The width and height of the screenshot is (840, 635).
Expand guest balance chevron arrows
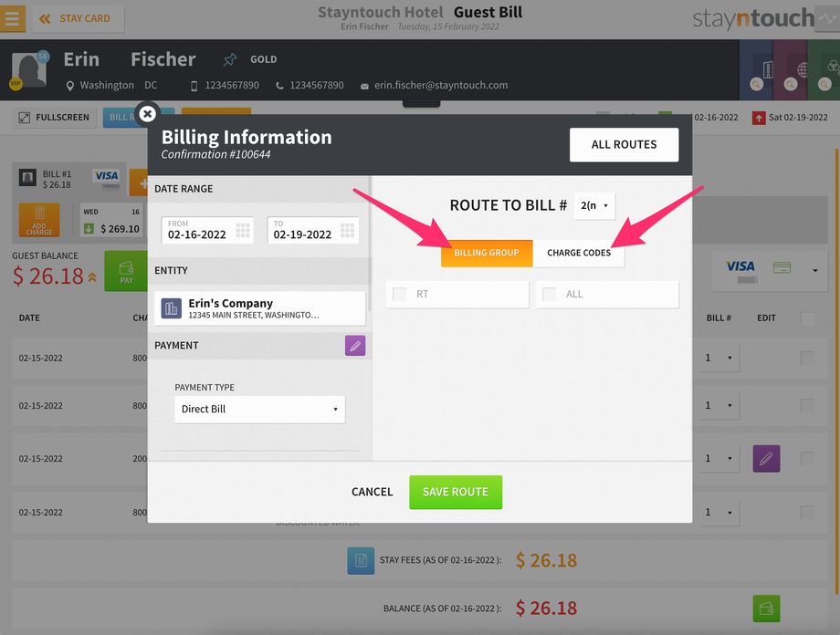tap(93, 276)
